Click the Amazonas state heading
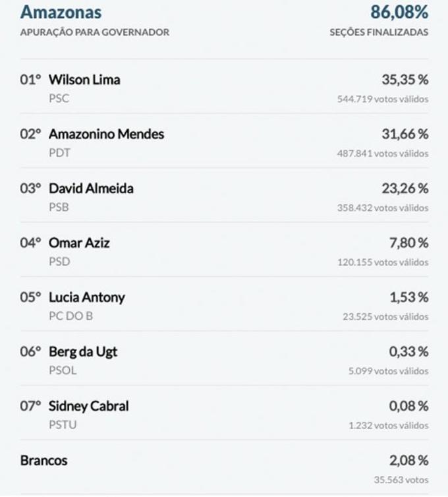448x497 pixels. 61,12
